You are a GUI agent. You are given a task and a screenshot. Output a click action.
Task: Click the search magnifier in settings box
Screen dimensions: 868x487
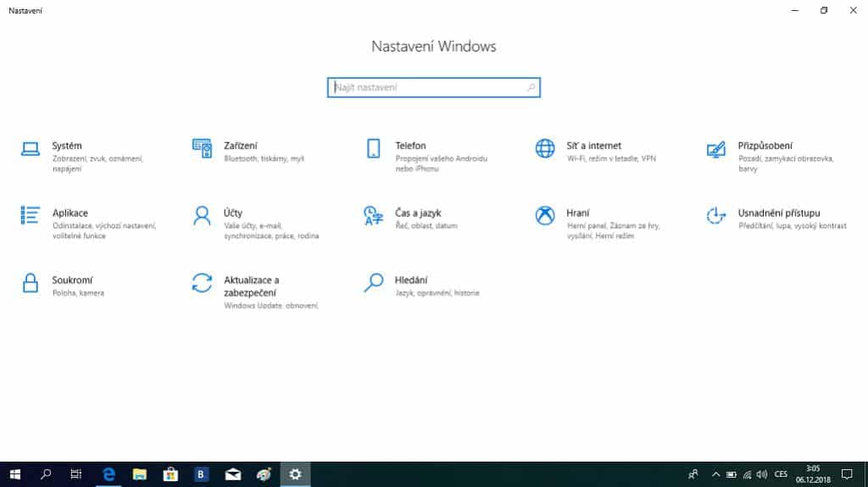pos(531,87)
